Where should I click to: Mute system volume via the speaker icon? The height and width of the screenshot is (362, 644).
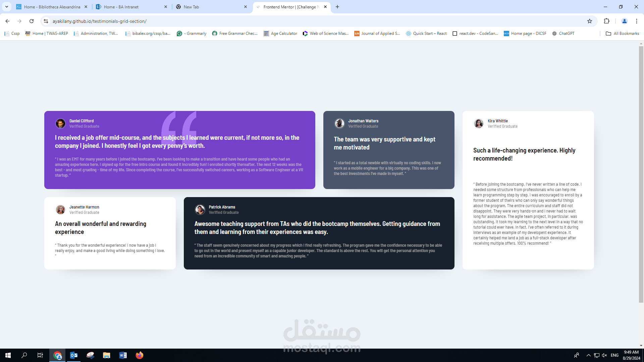(x=604, y=355)
